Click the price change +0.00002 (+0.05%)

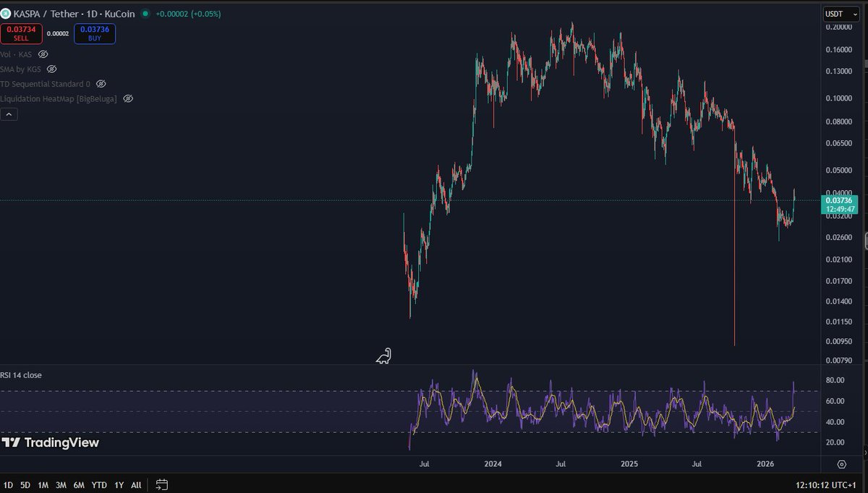188,14
